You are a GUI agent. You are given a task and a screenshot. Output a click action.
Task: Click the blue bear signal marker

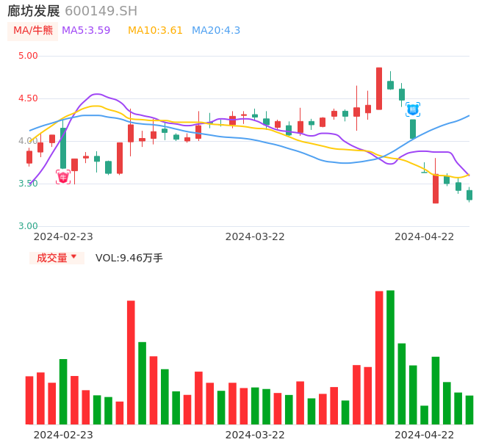[413, 109]
